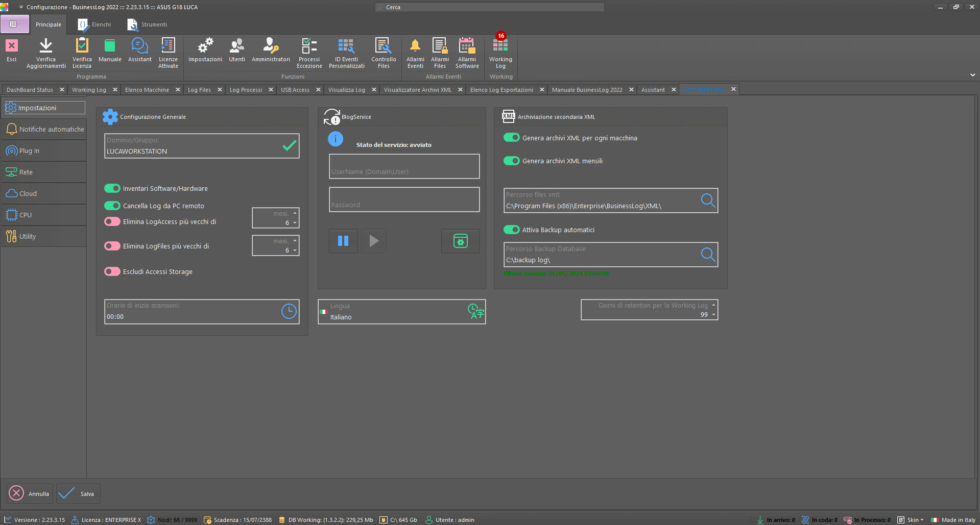Click the Cerca search box
The height and width of the screenshot is (525, 980).
(489, 7)
